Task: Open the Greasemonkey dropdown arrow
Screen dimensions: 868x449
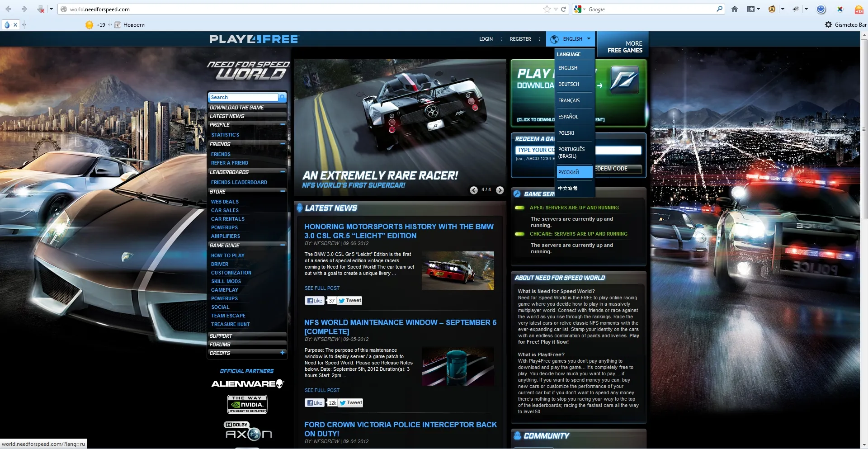Action: click(x=783, y=9)
